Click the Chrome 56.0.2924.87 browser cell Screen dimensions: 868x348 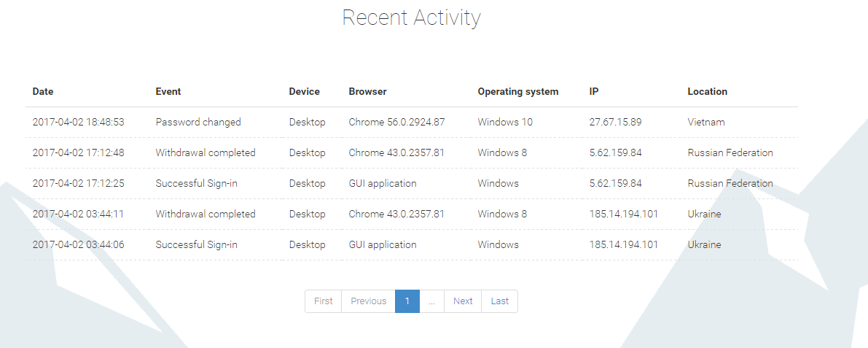pyautogui.click(x=396, y=123)
